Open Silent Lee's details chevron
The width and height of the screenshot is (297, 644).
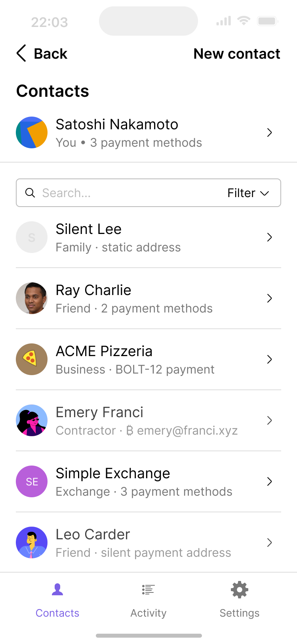(269, 237)
